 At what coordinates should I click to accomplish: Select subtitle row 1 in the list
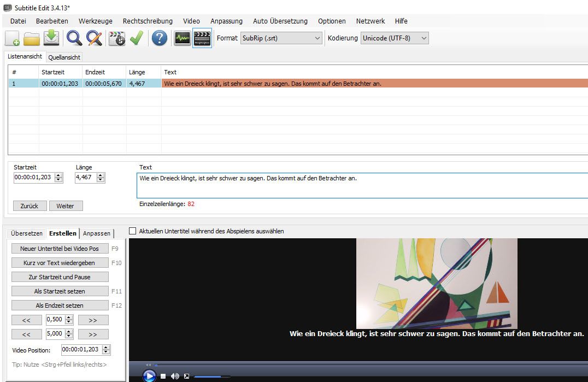coord(298,84)
